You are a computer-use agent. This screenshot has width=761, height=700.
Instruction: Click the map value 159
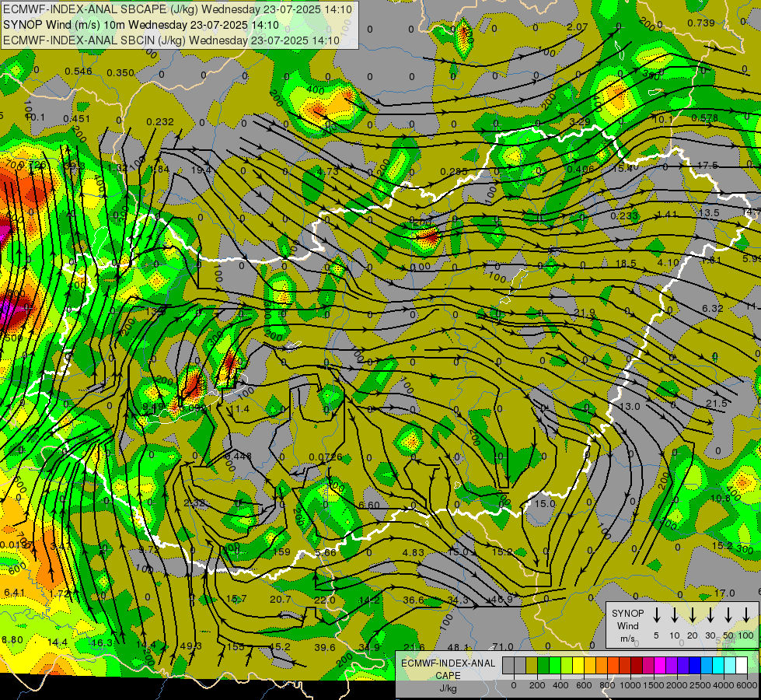pos(281,552)
